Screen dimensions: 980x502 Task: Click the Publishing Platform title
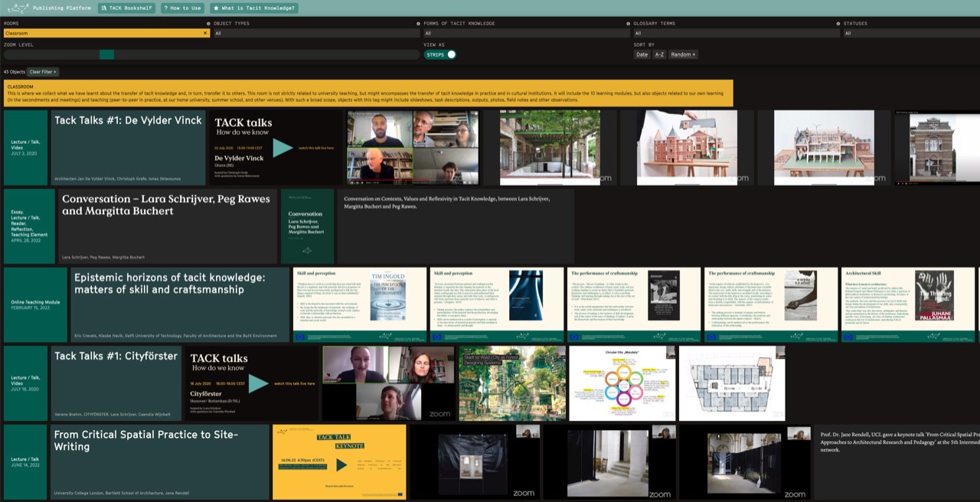(x=62, y=8)
